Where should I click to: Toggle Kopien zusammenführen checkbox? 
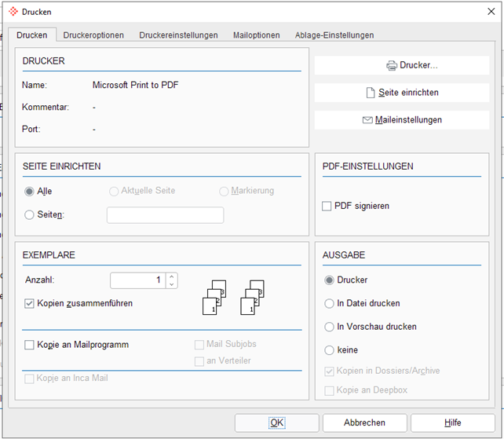click(29, 304)
